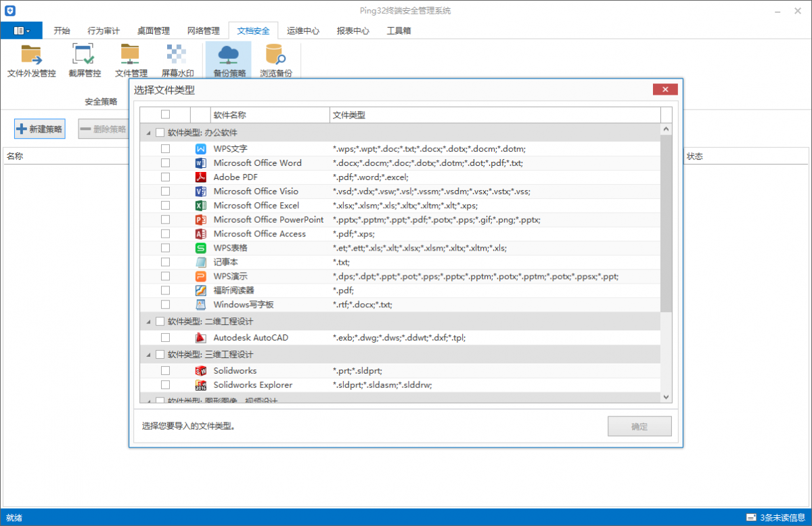
Task: Click the Solidworks Explorer icon
Action: 200,385
